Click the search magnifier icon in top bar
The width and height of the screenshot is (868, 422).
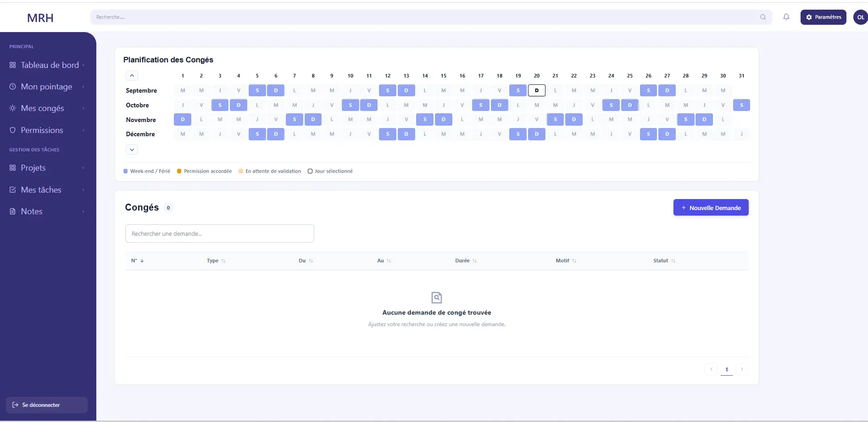click(x=763, y=17)
